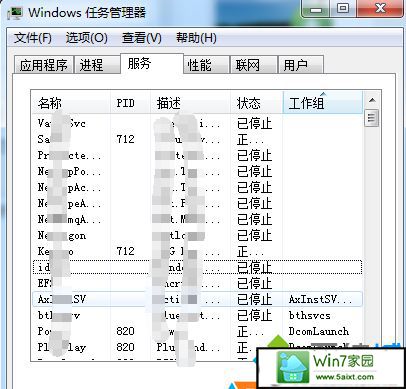
Task: Sort services by 名称 column header
Action: coord(71,103)
